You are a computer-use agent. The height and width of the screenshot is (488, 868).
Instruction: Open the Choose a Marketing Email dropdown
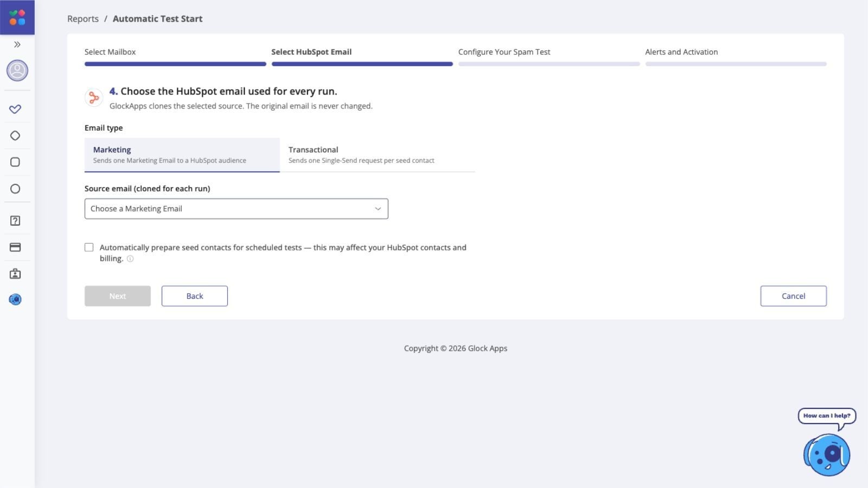point(237,209)
